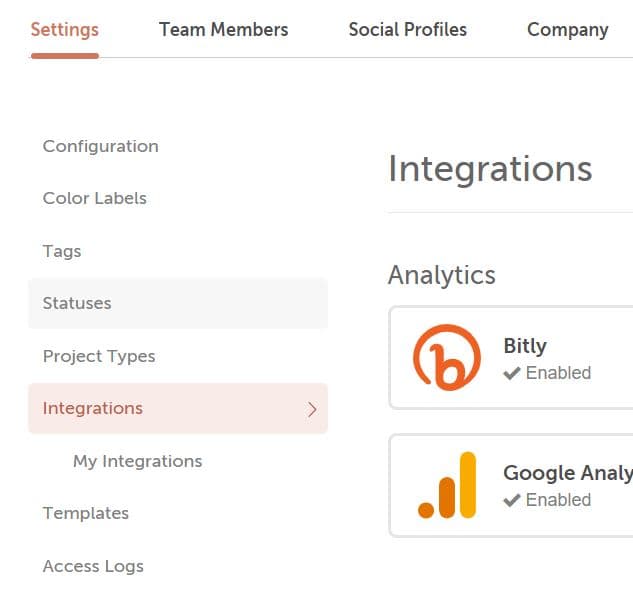Switch to the Team Members tab
This screenshot has width=633, height=601.
click(223, 29)
